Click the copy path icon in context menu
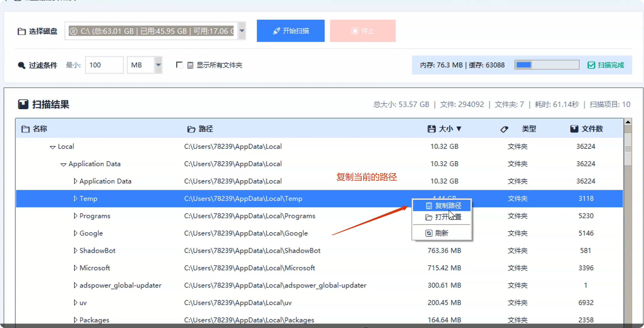 [x=429, y=206]
